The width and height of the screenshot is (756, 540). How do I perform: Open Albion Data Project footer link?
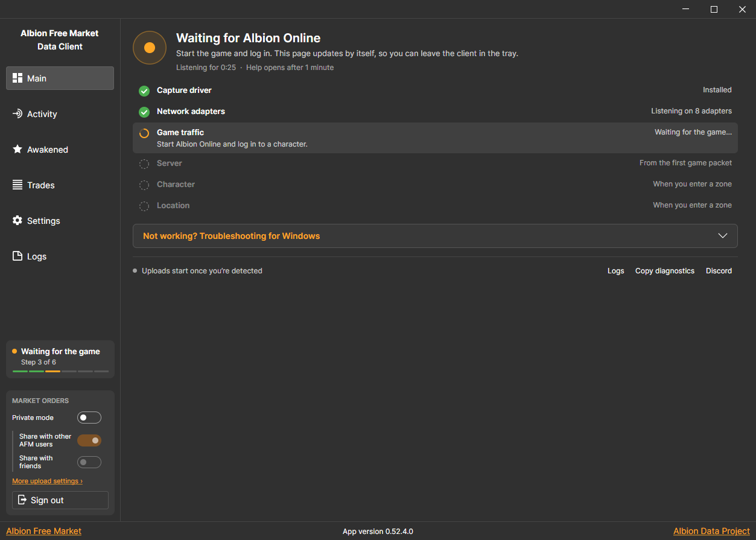point(711,531)
